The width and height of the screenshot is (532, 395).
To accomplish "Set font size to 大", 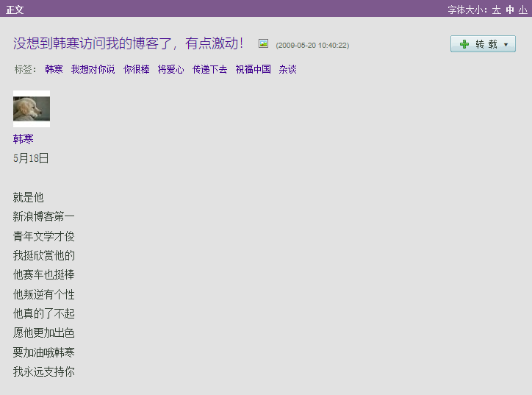I will [497, 10].
